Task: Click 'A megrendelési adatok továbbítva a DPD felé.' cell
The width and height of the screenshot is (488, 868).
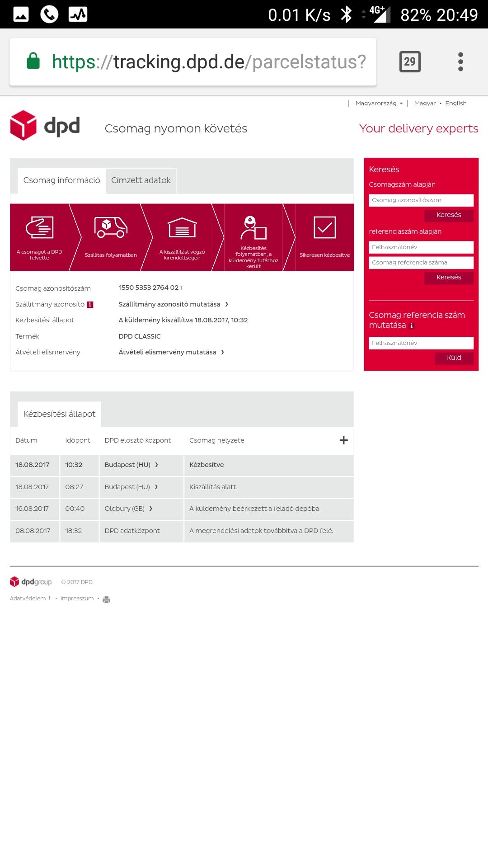Action: (269, 531)
